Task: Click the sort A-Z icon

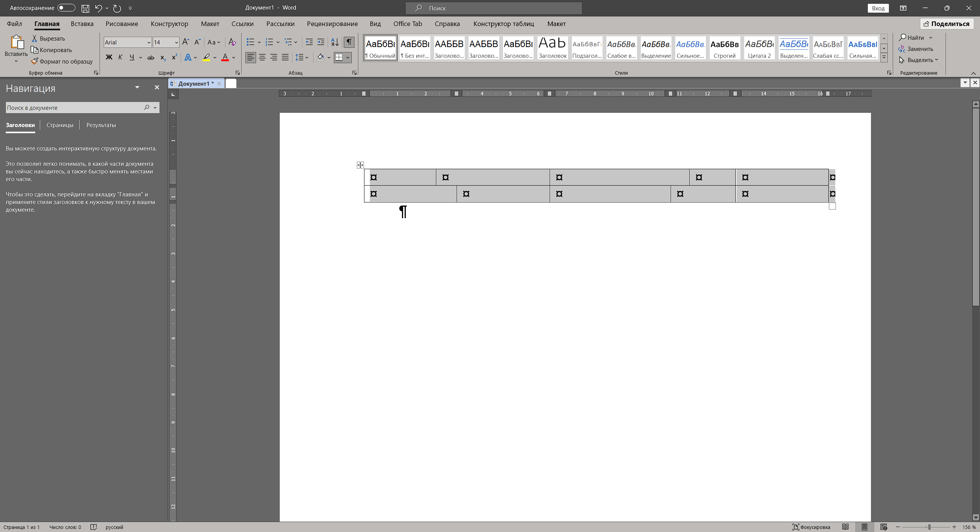Action: click(335, 42)
